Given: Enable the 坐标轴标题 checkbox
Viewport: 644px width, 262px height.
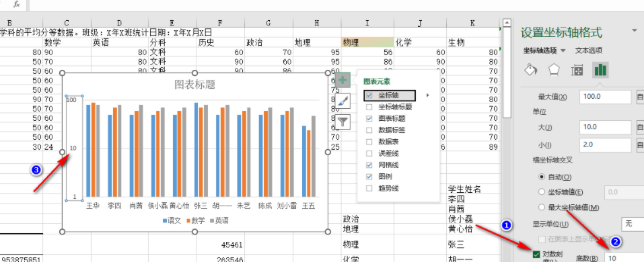Looking at the screenshot, I should [x=369, y=107].
